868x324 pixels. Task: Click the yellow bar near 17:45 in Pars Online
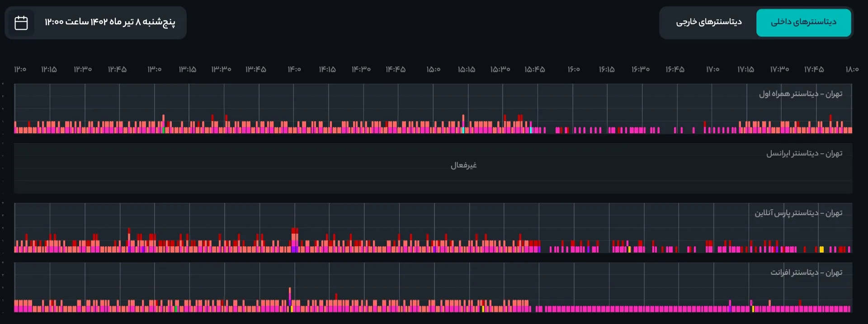coord(821,249)
